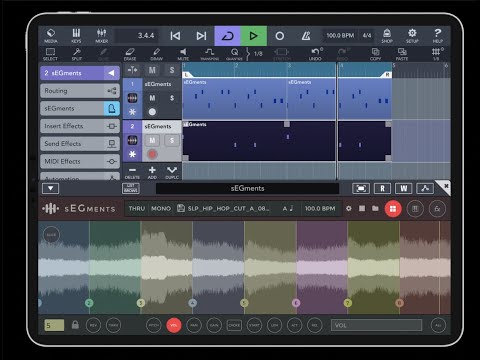Screen dimensions: 480x360
Task: Solo track 1 sEGments
Action: (x=172, y=98)
